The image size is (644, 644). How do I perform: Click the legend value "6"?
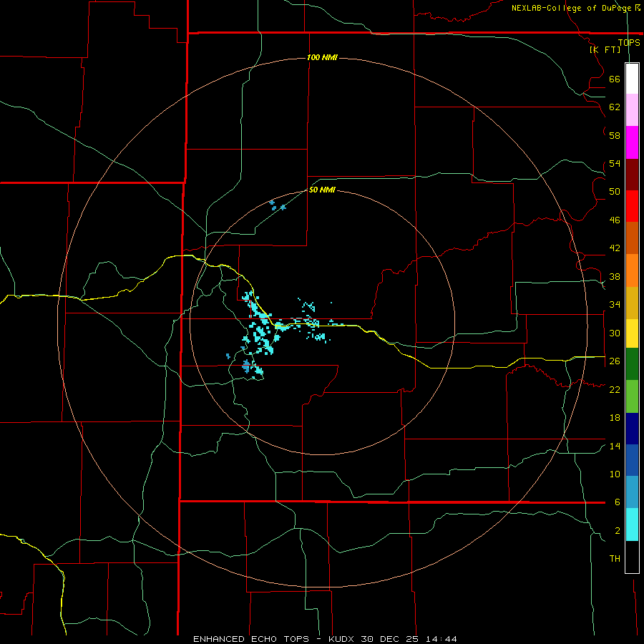tap(617, 502)
